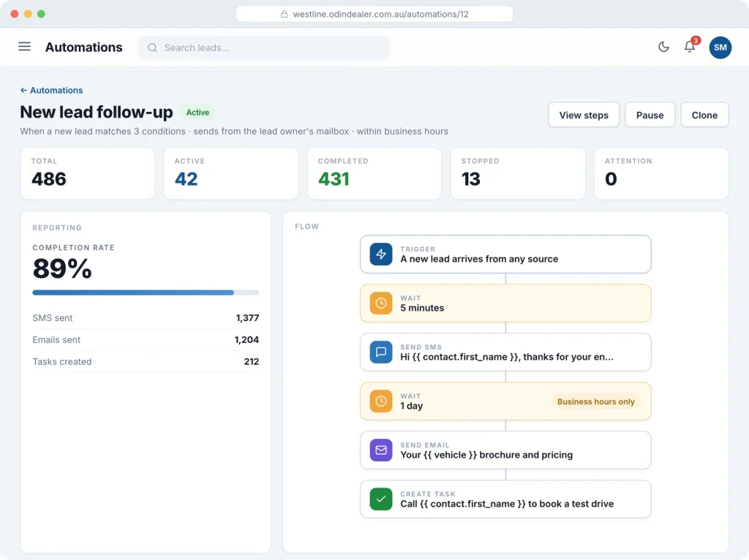Click inside the Search leads field

pos(263,48)
